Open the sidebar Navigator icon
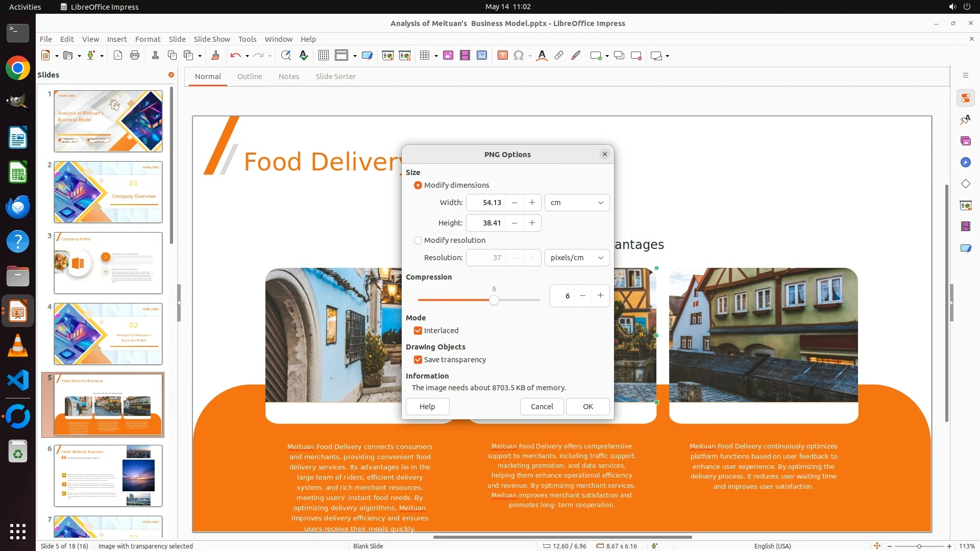Image resolution: width=980 pixels, height=551 pixels. click(x=965, y=162)
